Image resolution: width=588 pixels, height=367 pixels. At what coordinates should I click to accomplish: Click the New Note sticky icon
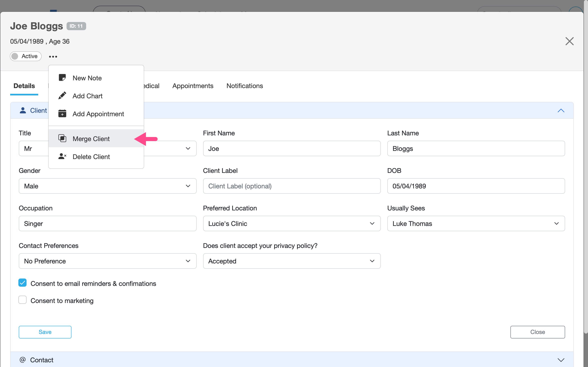click(x=62, y=78)
